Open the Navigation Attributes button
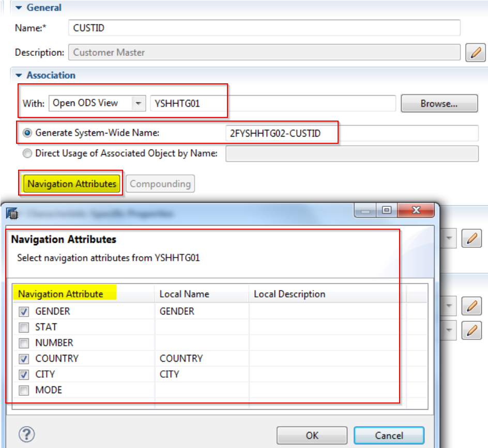Viewport: 488px width, 448px height. point(72,184)
